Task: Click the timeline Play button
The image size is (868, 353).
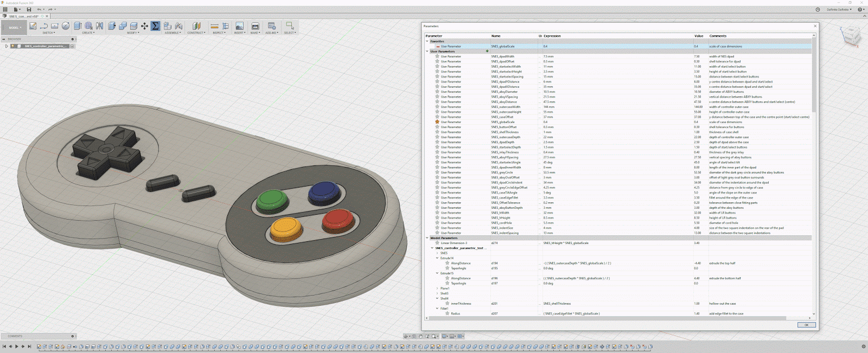Action: [x=16, y=346]
